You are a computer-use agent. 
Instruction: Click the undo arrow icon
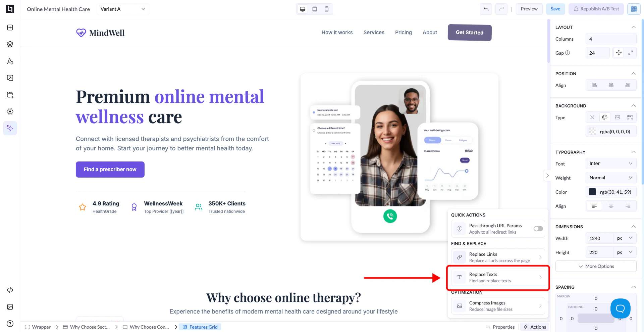pos(486,9)
